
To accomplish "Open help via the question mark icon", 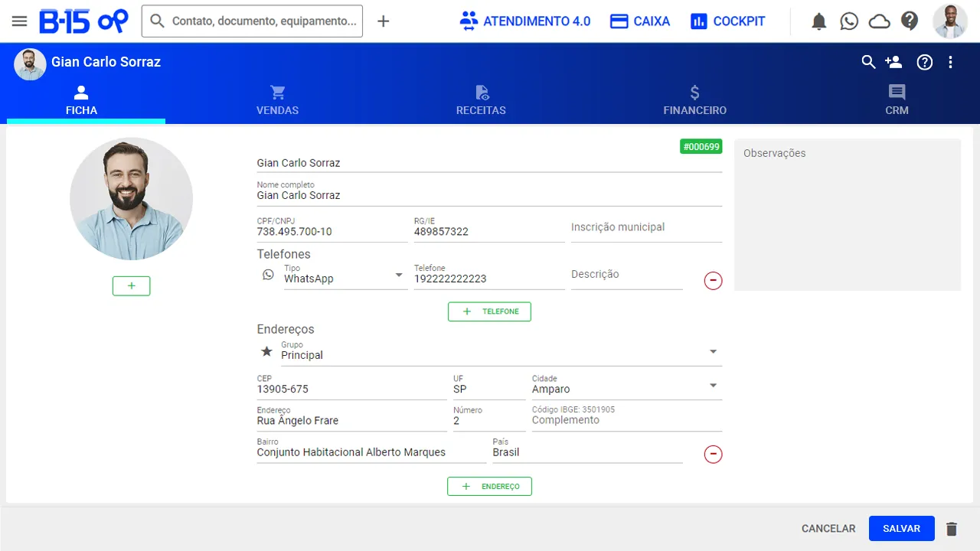I will (910, 21).
